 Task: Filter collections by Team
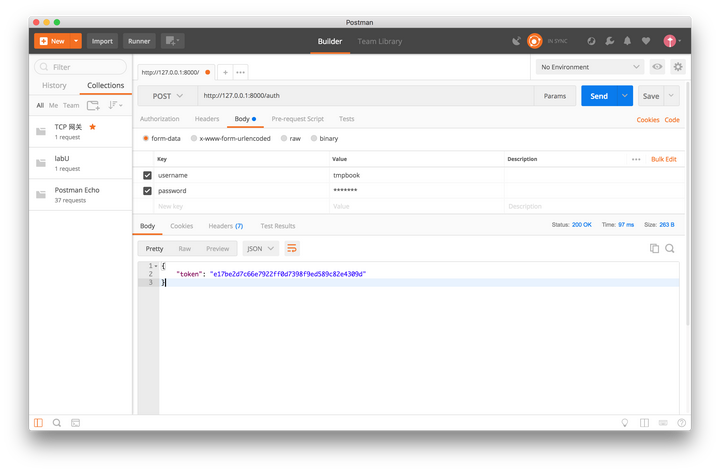coord(71,106)
